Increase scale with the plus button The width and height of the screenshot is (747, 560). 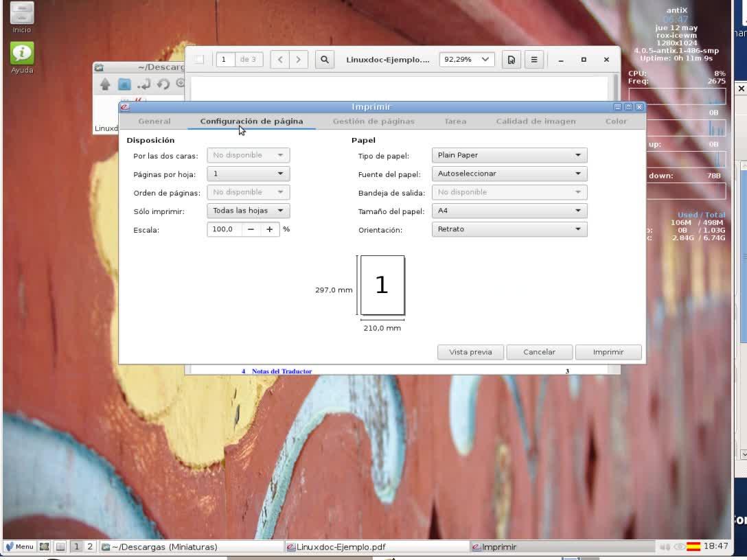pos(270,229)
